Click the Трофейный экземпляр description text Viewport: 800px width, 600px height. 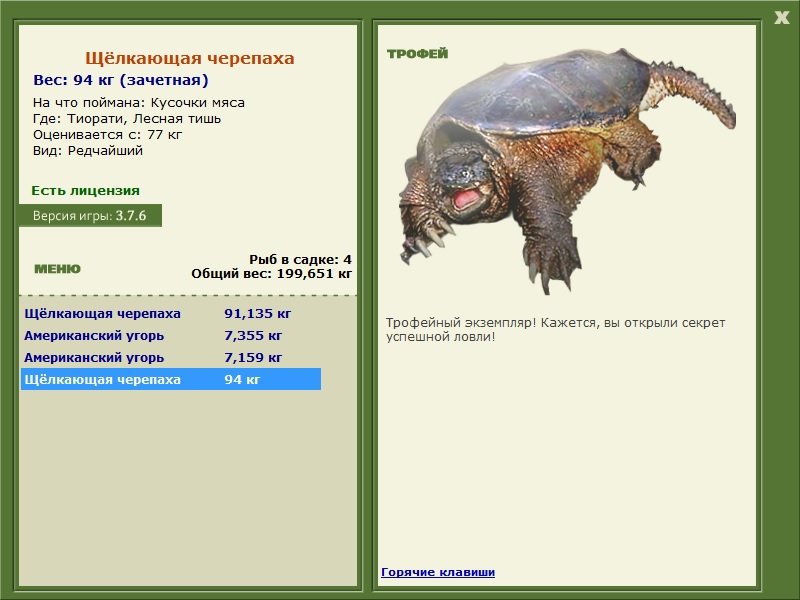tap(555, 329)
